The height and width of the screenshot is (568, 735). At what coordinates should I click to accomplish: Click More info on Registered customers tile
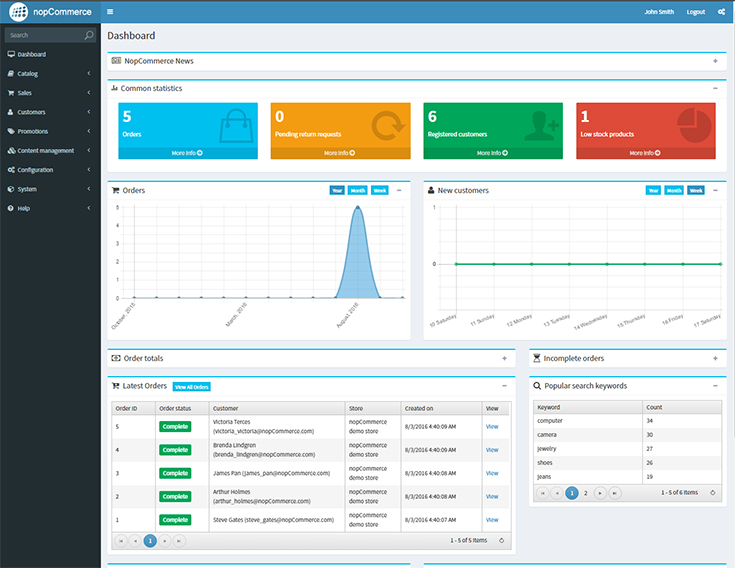click(x=493, y=153)
